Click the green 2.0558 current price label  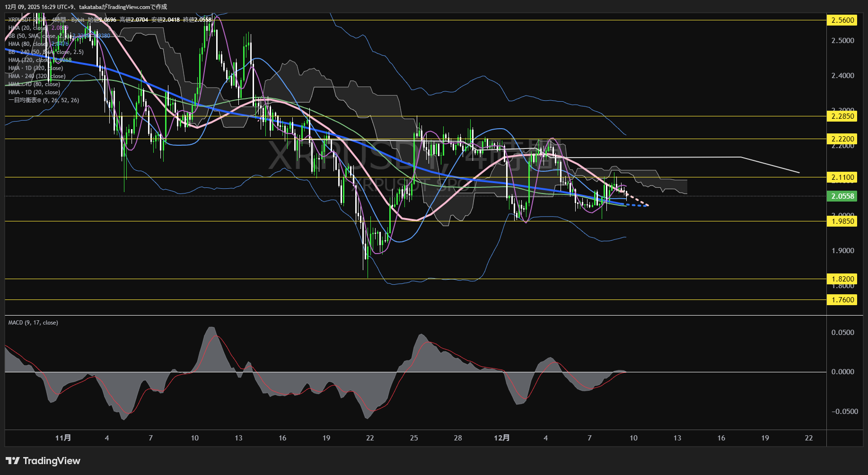pyautogui.click(x=842, y=196)
